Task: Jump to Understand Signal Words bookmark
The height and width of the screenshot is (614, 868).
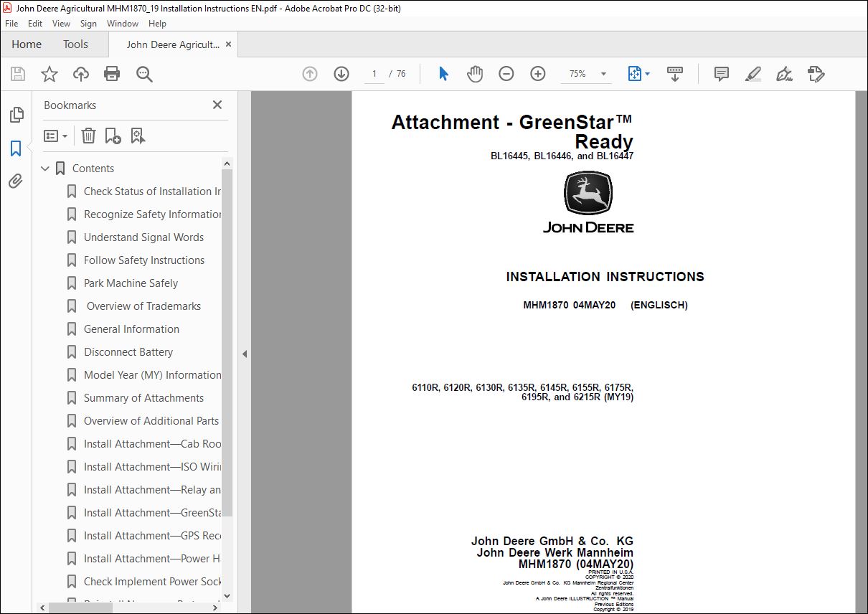Action: (143, 237)
